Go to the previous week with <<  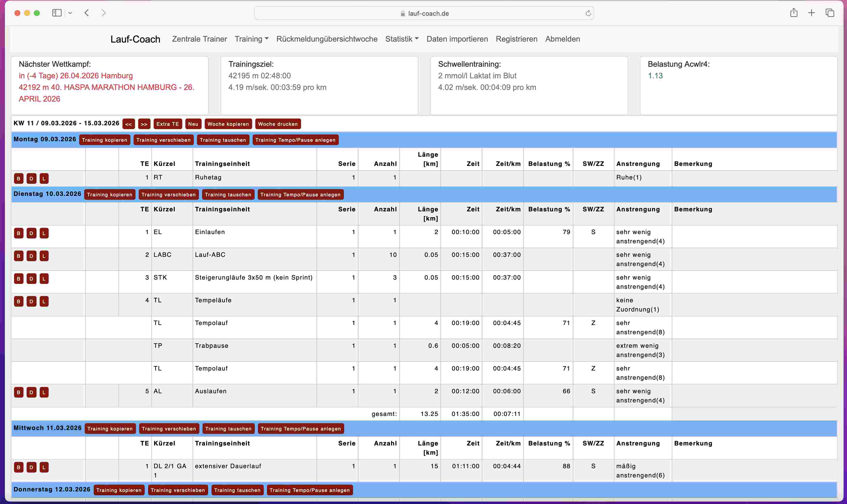point(129,124)
